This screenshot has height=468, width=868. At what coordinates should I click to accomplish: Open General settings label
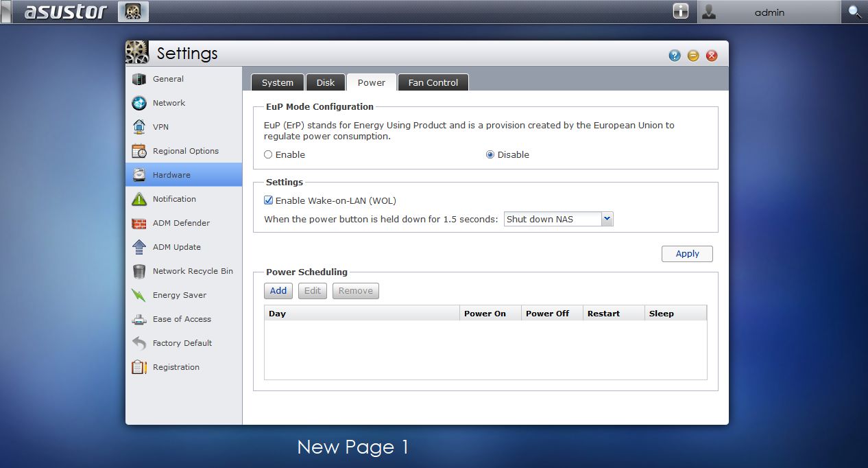168,79
